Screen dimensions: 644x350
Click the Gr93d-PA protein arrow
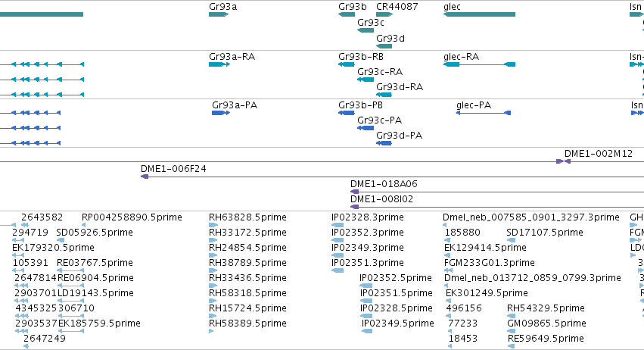pyautogui.click(x=384, y=143)
